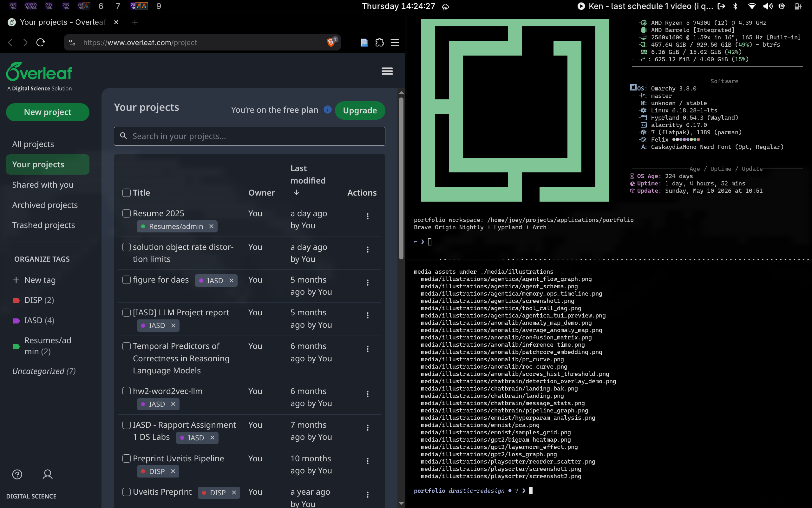Image resolution: width=812 pixels, height=508 pixels.
Task: Open a new browser tab
Action: tap(135, 22)
